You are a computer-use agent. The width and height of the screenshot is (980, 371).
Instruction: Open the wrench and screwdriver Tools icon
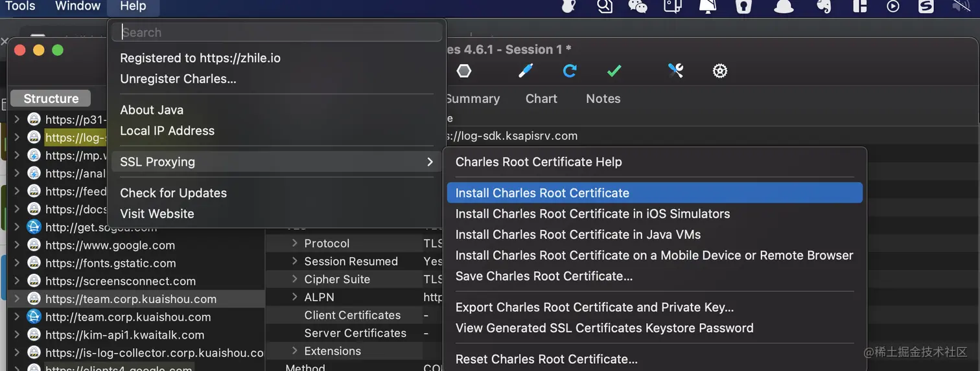(675, 71)
